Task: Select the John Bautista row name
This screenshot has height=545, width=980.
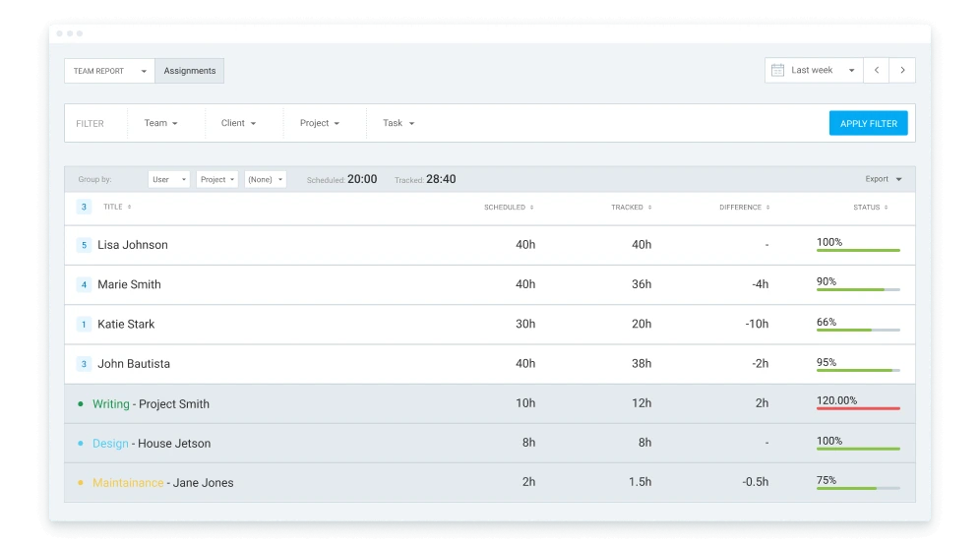Action: [134, 364]
